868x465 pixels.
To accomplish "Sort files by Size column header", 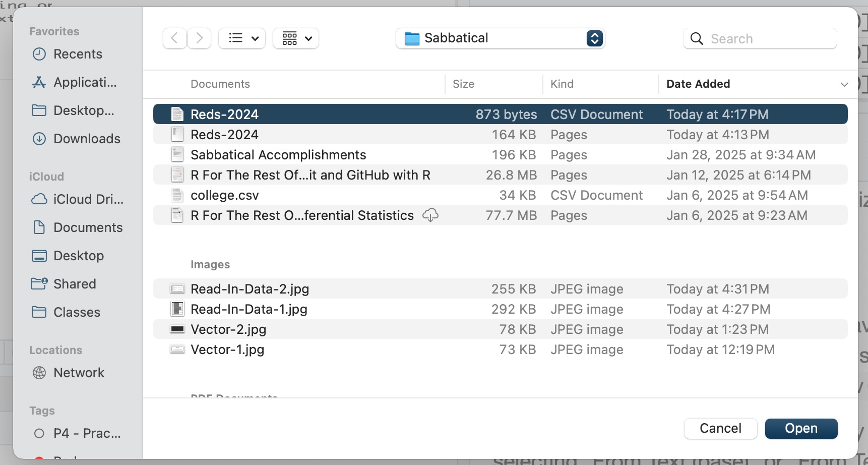I will pyautogui.click(x=463, y=84).
